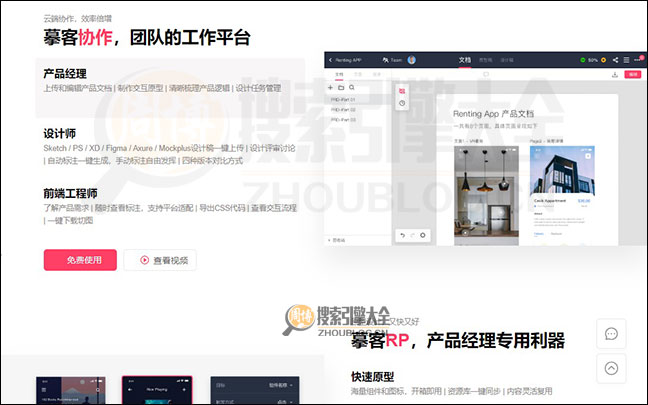Screen dimensions: 648x405
Task: Click the user avatar next to Team
Action: click(412, 60)
